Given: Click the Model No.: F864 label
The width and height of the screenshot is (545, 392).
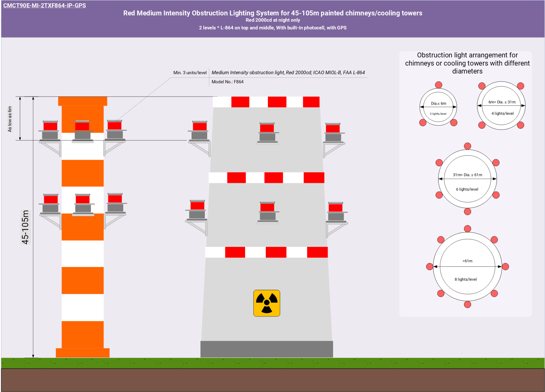Looking at the screenshot, I should (228, 82).
